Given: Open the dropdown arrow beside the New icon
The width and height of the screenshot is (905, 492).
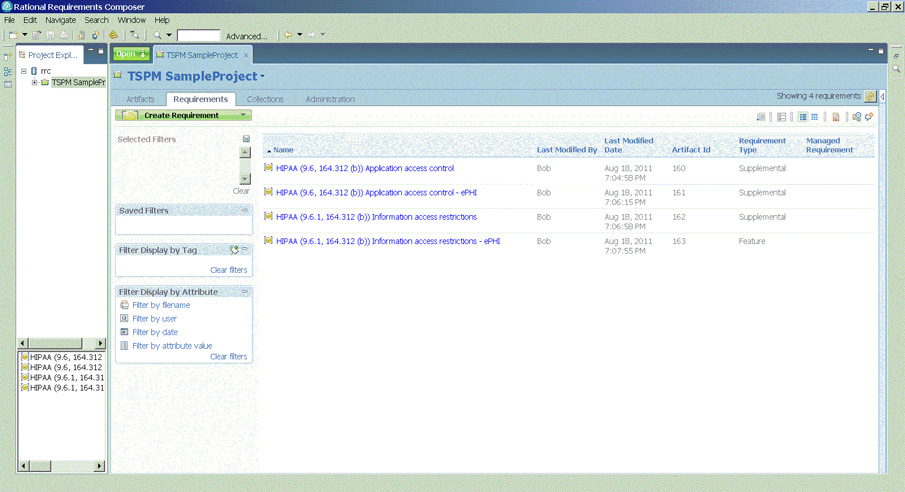Looking at the screenshot, I should tap(25, 35).
